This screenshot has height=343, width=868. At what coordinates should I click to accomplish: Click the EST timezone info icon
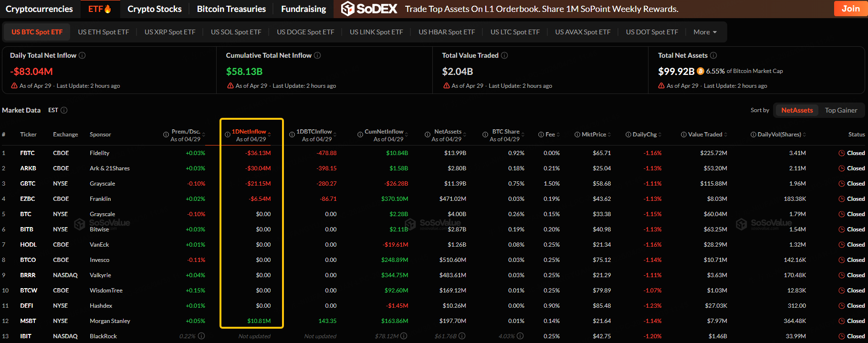[64, 110]
